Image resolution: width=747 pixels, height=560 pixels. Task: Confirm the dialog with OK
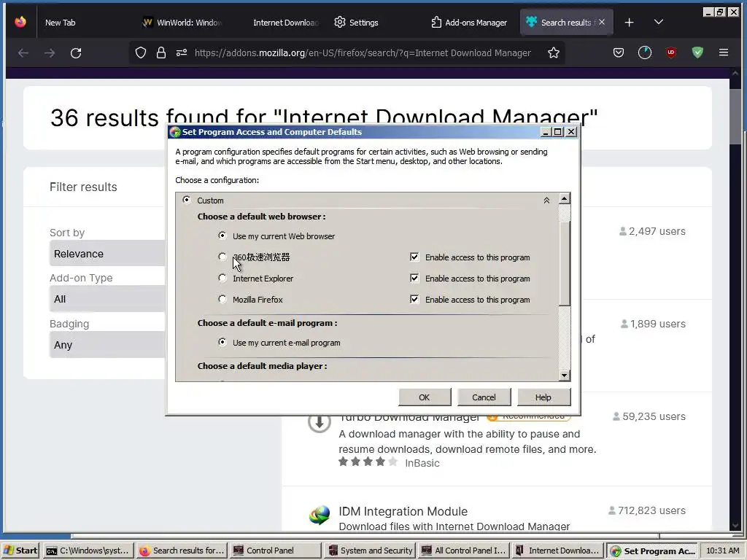point(425,397)
